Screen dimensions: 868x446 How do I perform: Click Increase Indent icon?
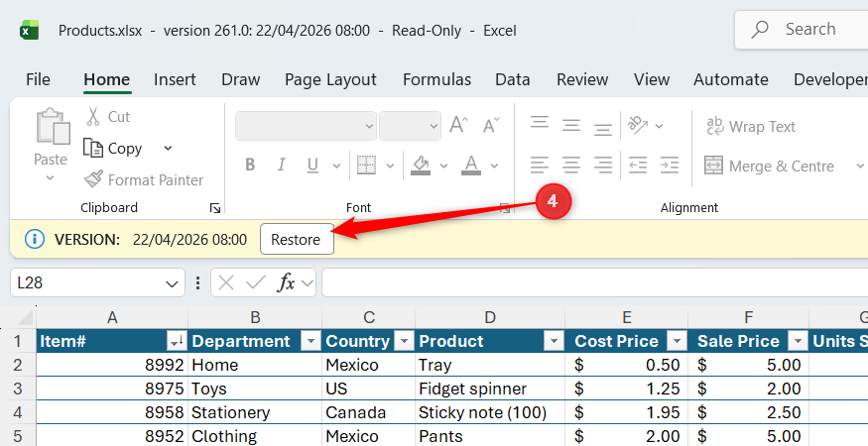[670, 165]
